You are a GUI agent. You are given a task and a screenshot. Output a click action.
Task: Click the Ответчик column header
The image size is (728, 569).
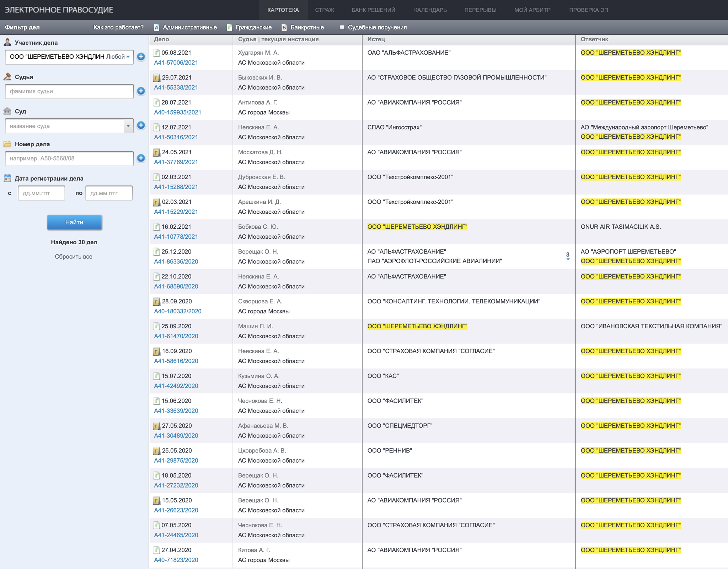tap(594, 39)
